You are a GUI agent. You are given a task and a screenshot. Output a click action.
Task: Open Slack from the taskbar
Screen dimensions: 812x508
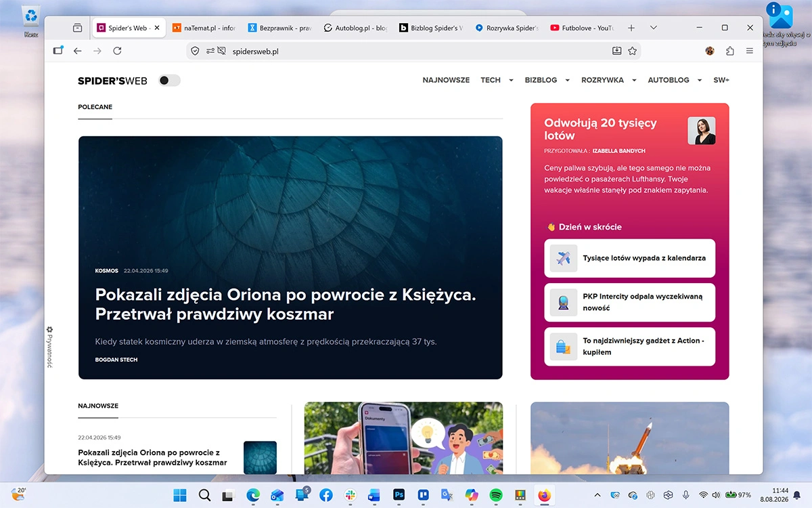[350, 495]
